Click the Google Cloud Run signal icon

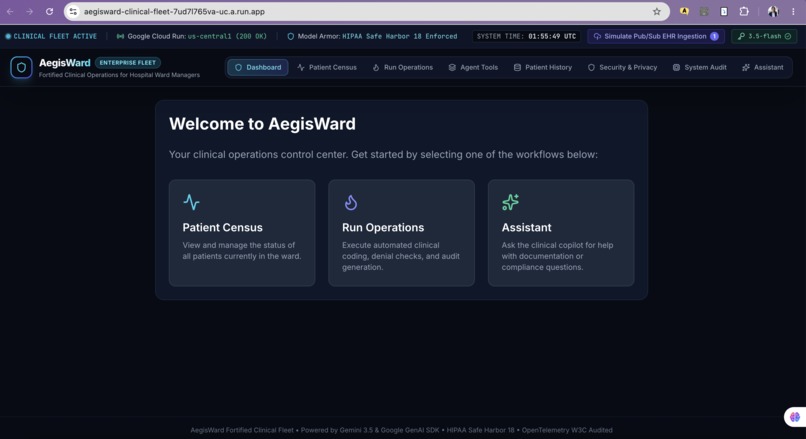point(120,36)
